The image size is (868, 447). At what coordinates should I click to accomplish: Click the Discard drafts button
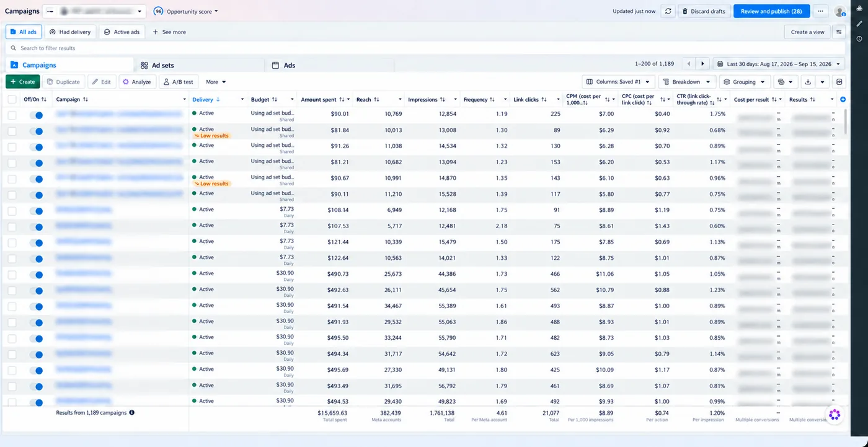coord(704,11)
